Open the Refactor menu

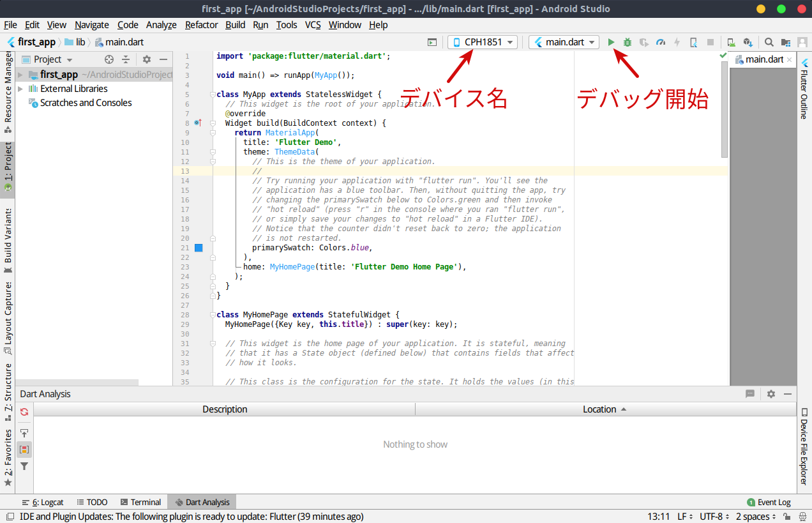tap(202, 25)
